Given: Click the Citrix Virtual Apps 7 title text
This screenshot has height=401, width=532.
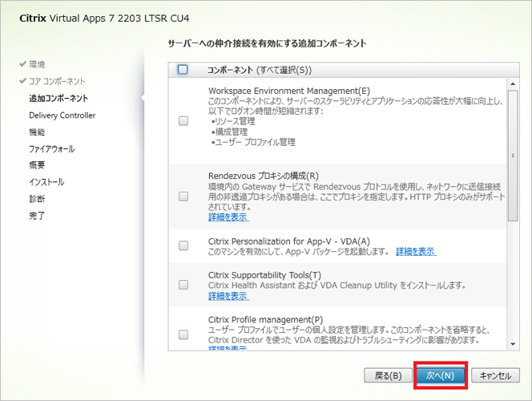Looking at the screenshot, I should (104, 18).
